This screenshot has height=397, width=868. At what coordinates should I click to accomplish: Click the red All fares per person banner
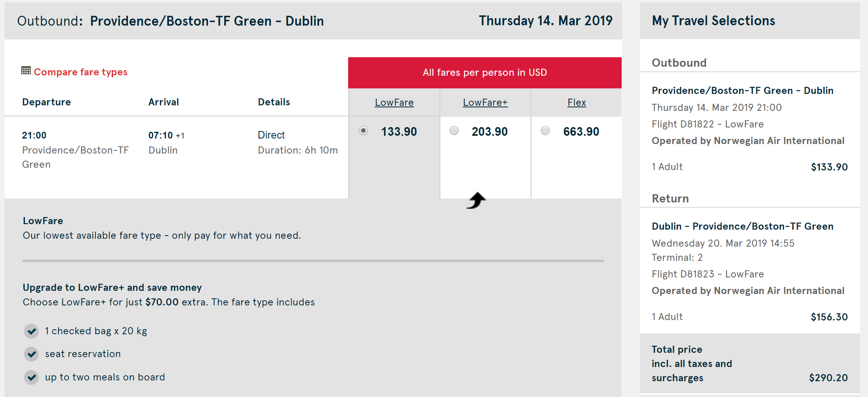485,73
